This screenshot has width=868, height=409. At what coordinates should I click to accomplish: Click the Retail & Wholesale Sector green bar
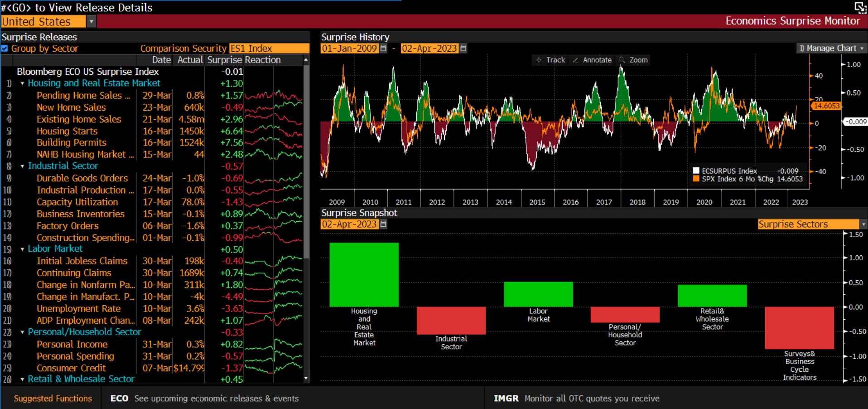click(712, 296)
